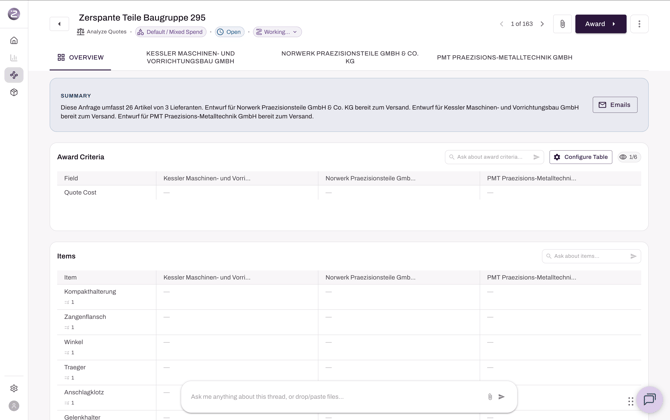
Task: Click the back arrow button
Action: point(59,24)
